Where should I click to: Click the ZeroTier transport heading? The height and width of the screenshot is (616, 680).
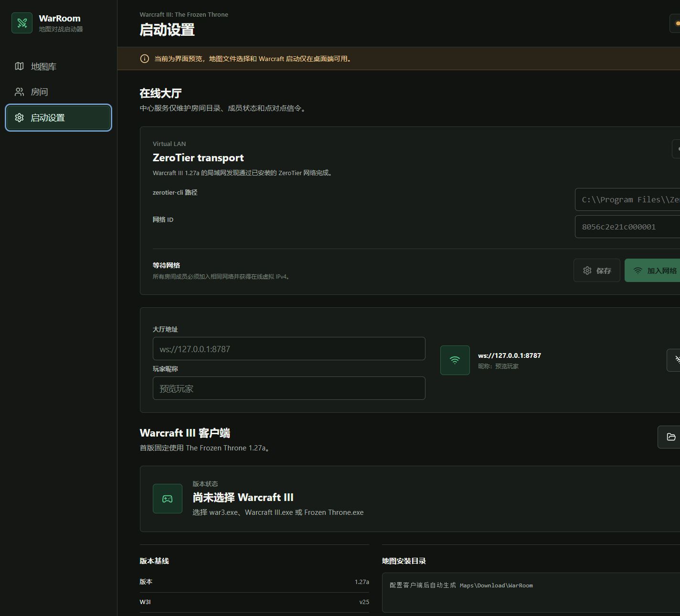point(198,157)
